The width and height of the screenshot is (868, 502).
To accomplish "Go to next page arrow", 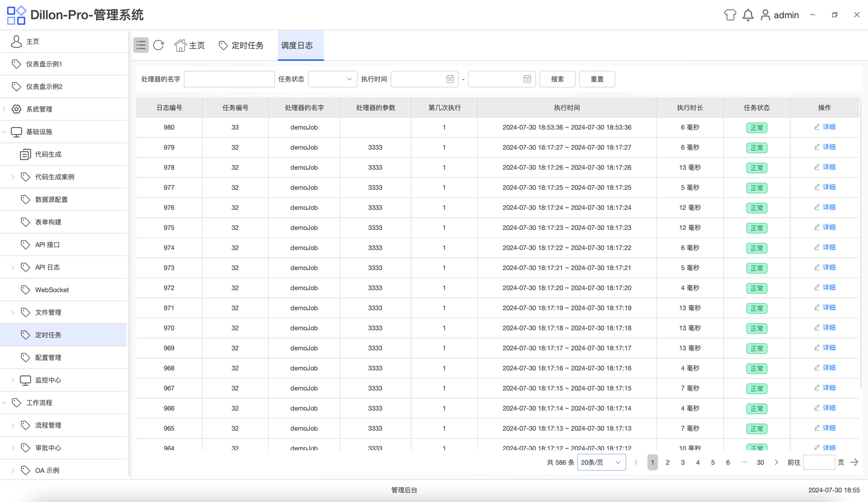I will 776,462.
